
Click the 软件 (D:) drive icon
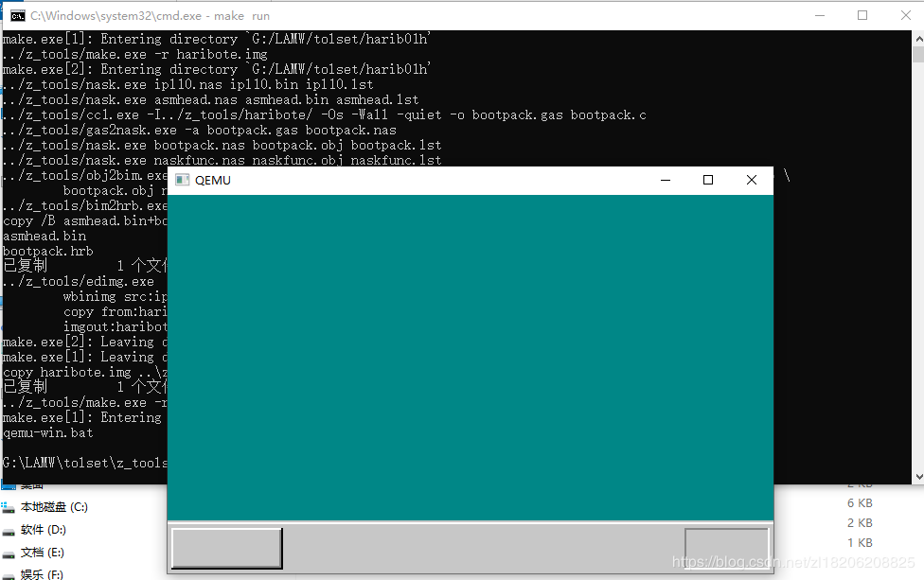pos(9,531)
